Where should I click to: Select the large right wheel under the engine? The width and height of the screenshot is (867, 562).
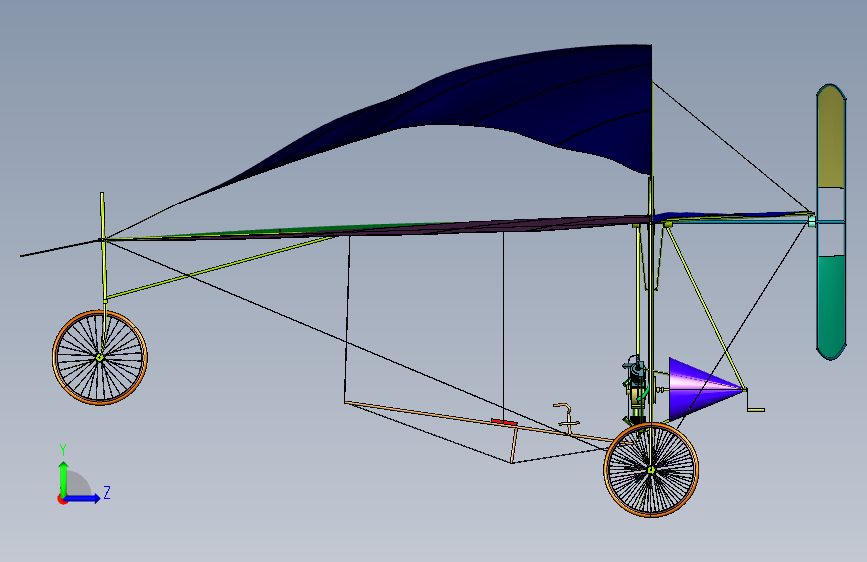pos(651,470)
